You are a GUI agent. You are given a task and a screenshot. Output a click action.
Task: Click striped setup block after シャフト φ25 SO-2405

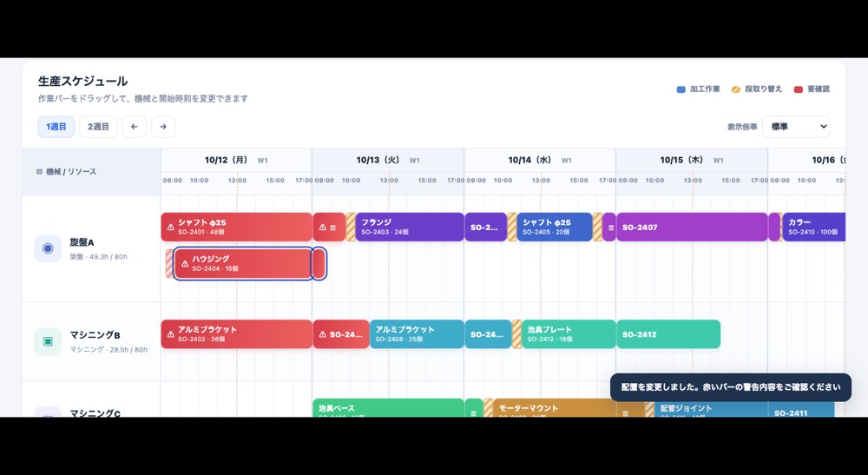click(x=597, y=227)
